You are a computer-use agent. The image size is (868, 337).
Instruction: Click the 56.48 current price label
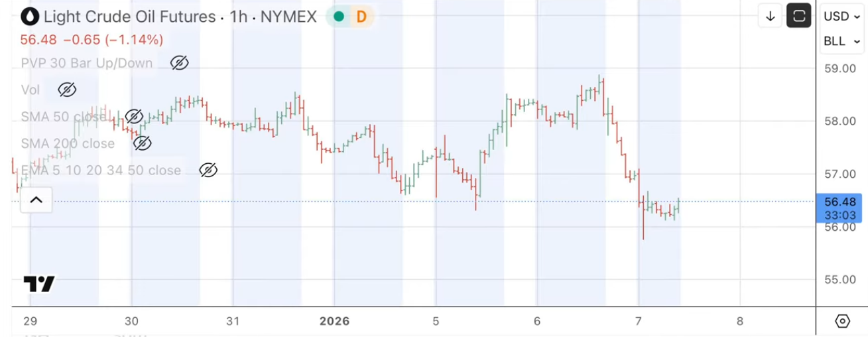839,202
